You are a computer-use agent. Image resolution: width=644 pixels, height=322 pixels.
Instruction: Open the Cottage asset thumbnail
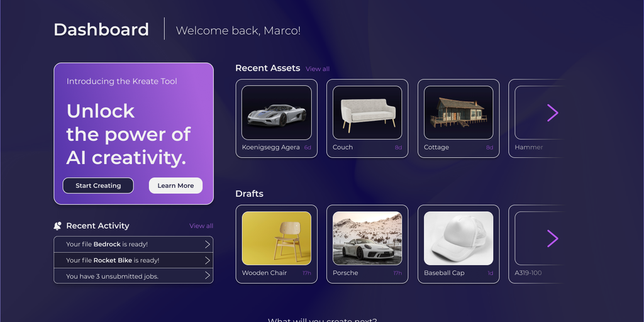pos(458,113)
